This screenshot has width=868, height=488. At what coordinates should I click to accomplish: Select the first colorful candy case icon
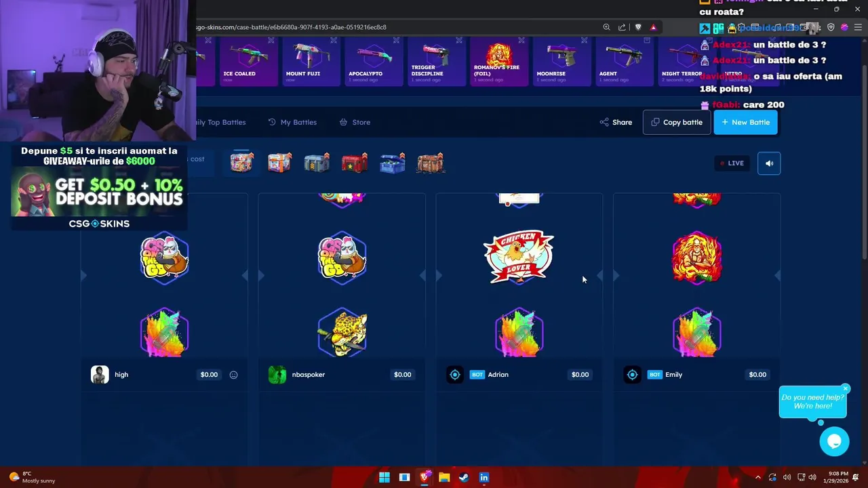tap(241, 163)
